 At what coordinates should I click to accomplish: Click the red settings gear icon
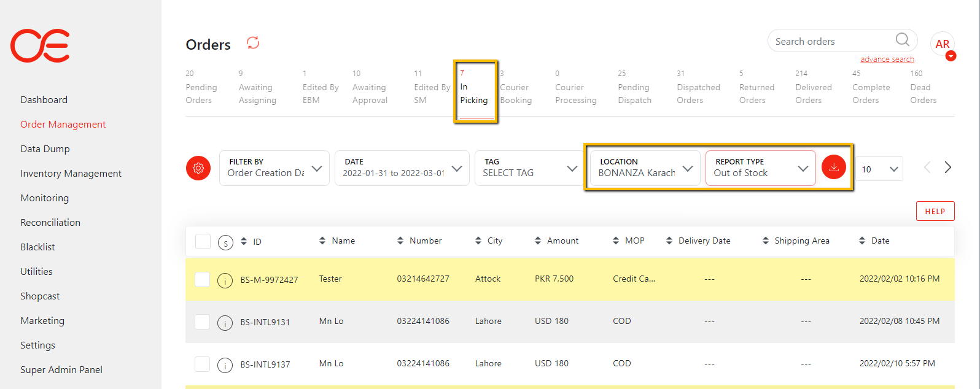(x=198, y=168)
